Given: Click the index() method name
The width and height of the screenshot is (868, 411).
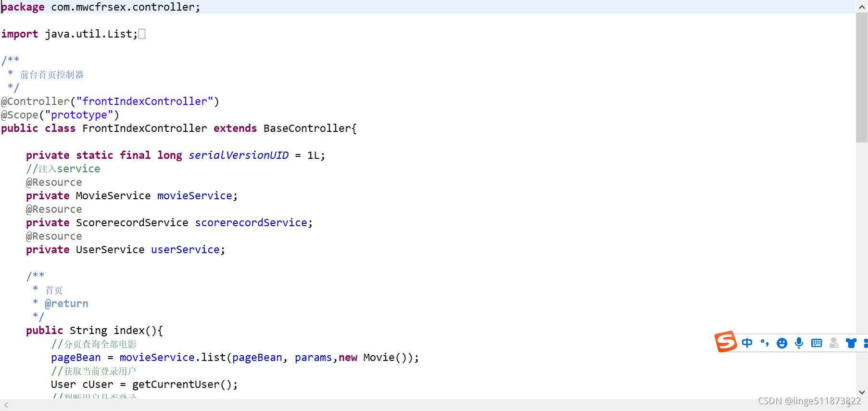Looking at the screenshot, I should click(x=129, y=331).
